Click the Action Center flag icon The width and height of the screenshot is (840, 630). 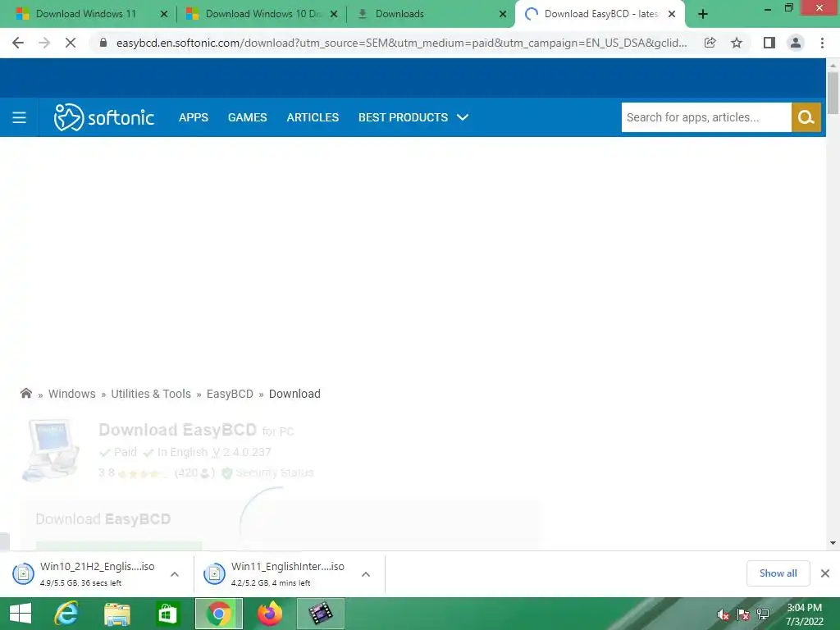click(x=743, y=614)
